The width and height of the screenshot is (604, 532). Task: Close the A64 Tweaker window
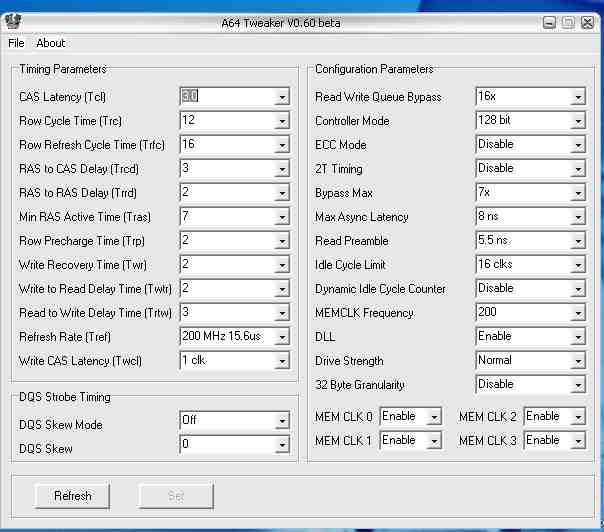(587, 23)
